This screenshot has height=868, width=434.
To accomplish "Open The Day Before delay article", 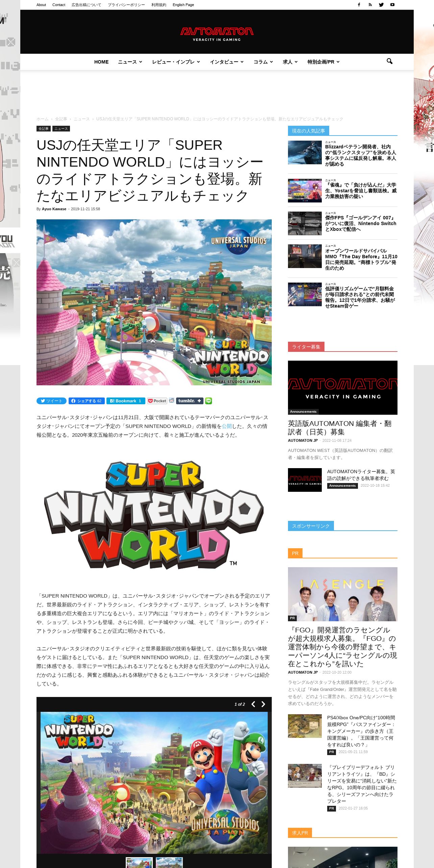I will (361, 259).
